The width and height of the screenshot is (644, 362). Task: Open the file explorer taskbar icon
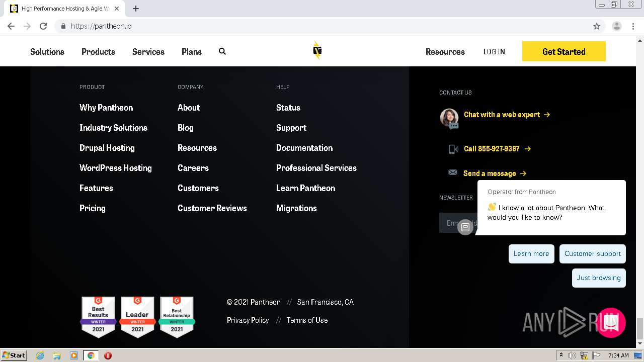[57, 355]
